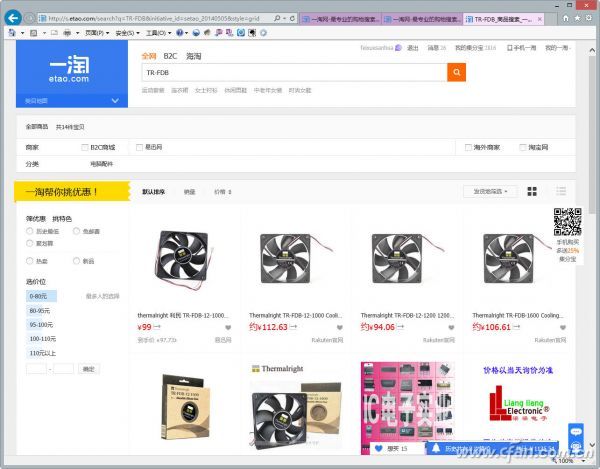This screenshot has height=469, width=600.
Task: Switch to list view icon
Action: click(x=561, y=191)
